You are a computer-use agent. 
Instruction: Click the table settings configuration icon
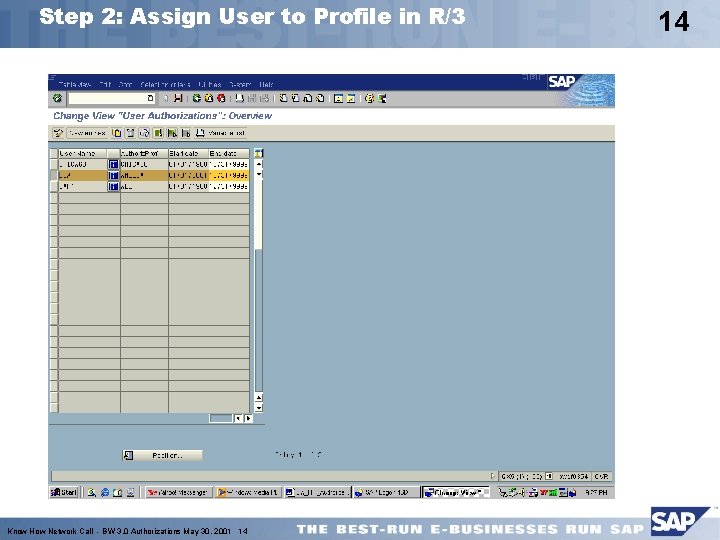coord(259,153)
